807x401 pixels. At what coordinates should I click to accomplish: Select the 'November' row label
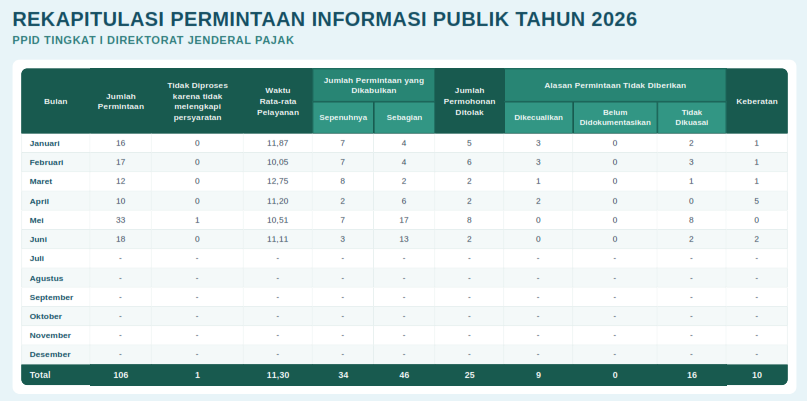point(50,336)
